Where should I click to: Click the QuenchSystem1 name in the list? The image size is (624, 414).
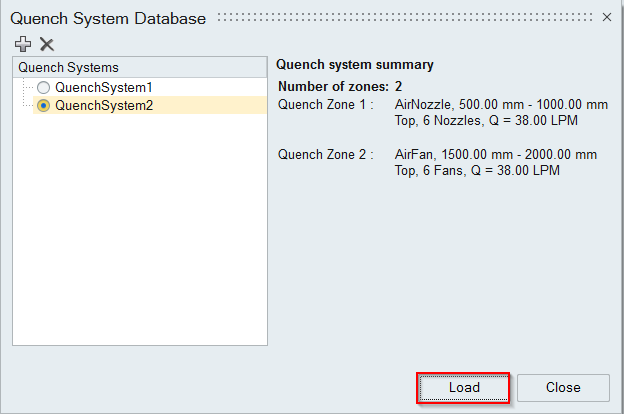click(104, 87)
